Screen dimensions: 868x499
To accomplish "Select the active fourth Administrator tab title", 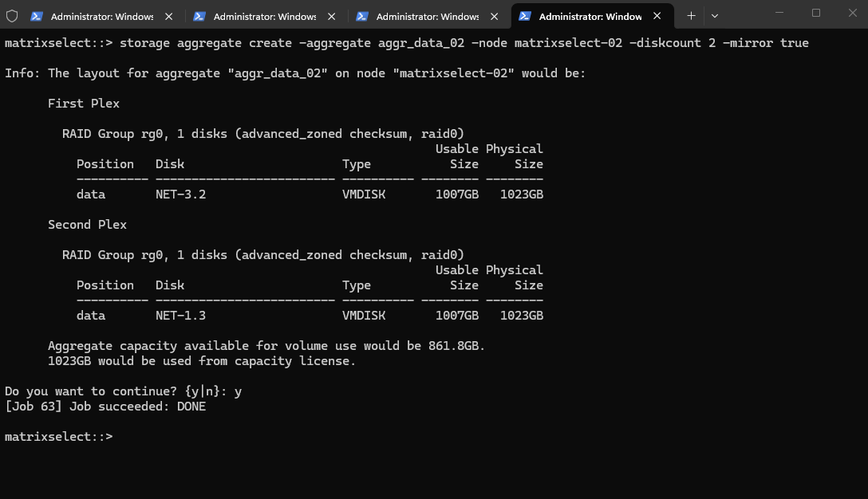I will 590,16.
